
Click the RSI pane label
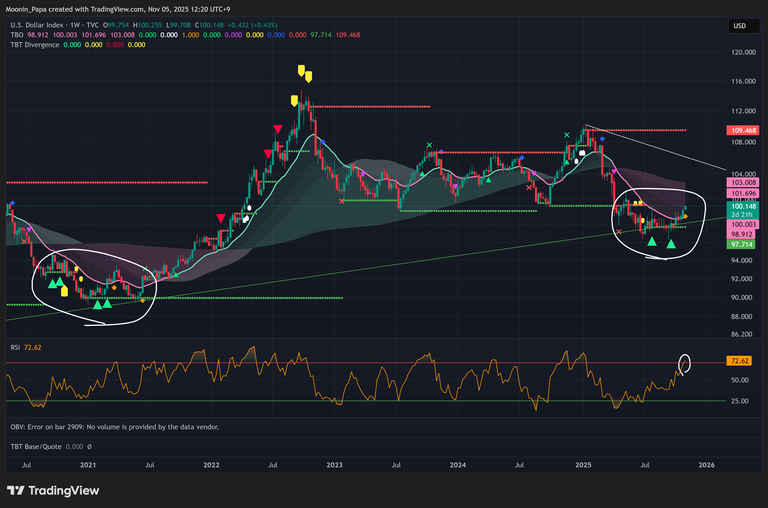[15, 345]
